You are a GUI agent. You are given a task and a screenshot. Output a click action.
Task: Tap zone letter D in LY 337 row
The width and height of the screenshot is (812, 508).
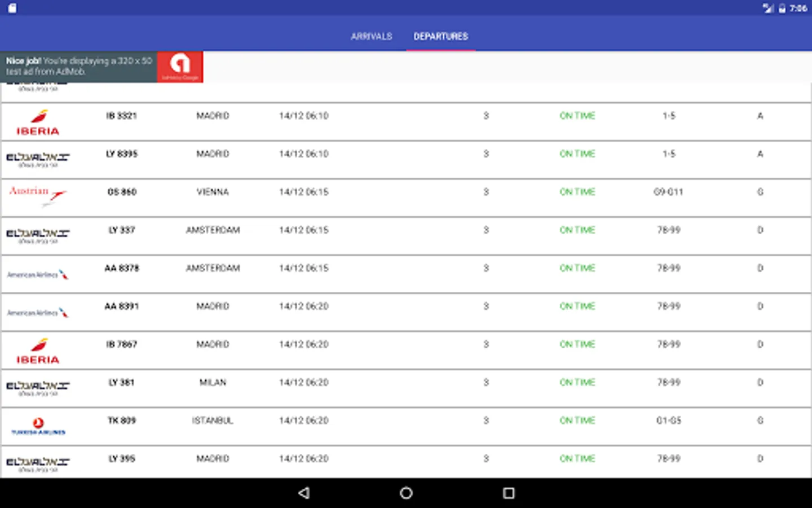(760, 230)
